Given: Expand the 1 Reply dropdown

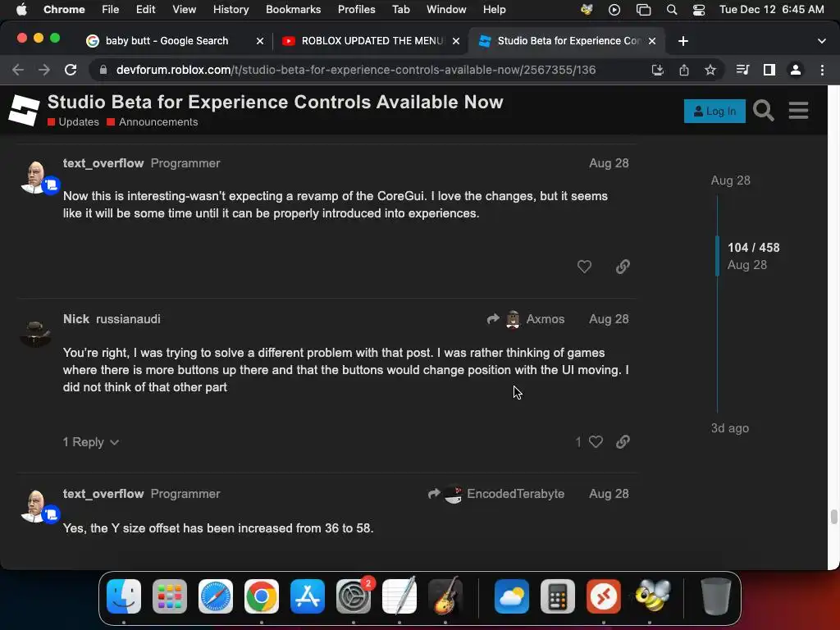Looking at the screenshot, I should (90, 442).
